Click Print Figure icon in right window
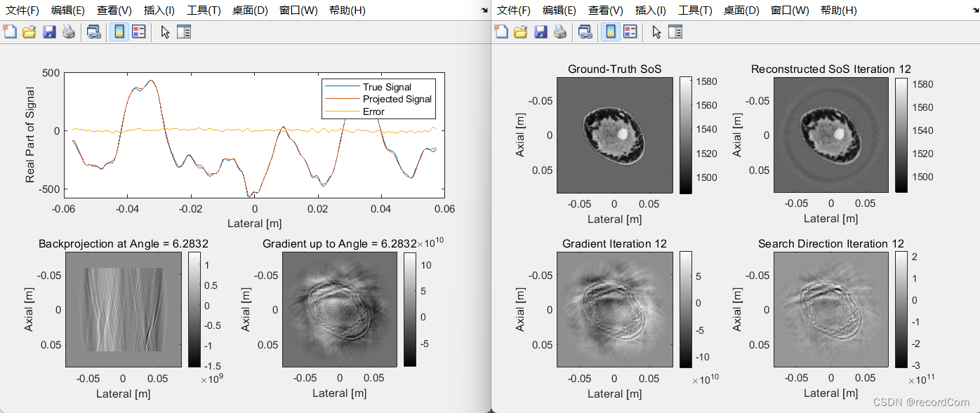 click(x=560, y=32)
